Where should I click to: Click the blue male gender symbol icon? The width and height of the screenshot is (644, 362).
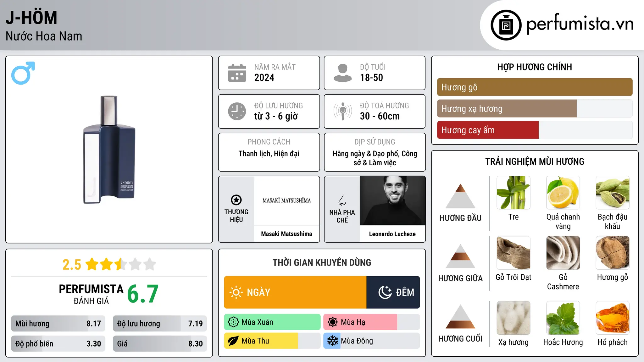[x=23, y=73]
